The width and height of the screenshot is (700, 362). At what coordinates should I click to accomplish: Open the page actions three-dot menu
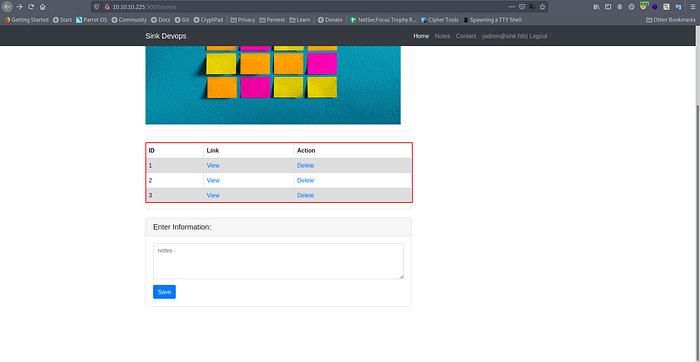click(512, 7)
